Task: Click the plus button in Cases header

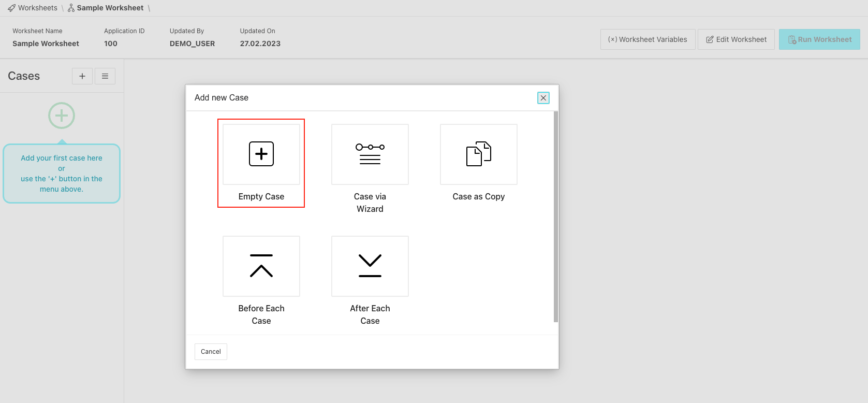Action: tap(82, 76)
